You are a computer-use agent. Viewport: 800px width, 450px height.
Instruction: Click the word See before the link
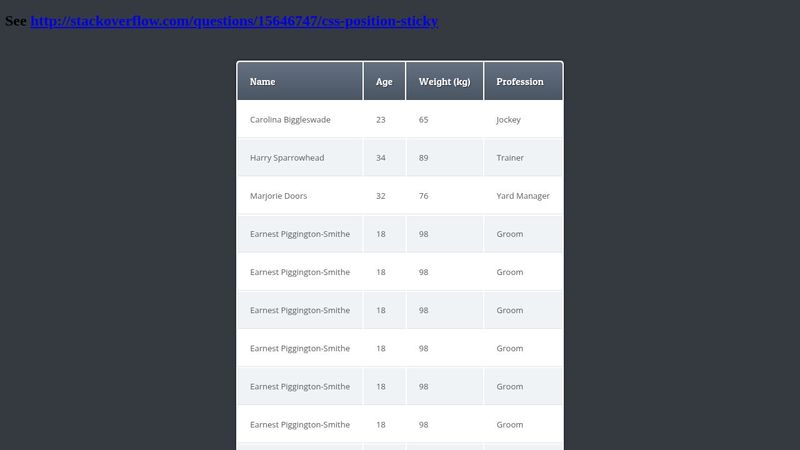[x=16, y=21]
